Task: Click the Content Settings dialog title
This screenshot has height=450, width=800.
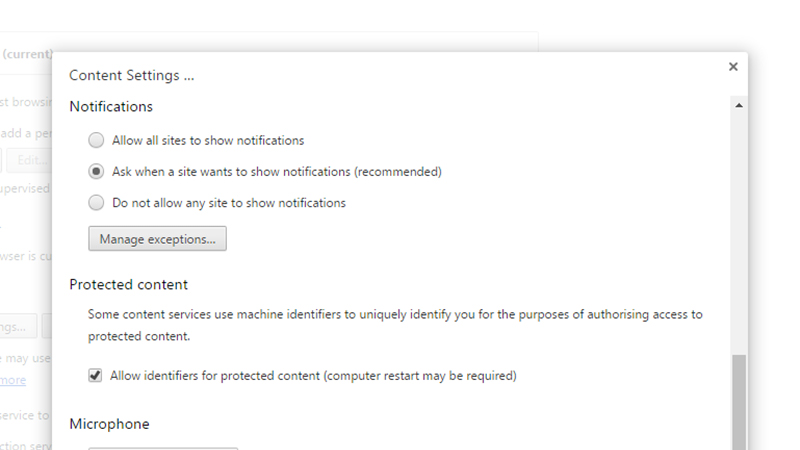Action: (132, 76)
